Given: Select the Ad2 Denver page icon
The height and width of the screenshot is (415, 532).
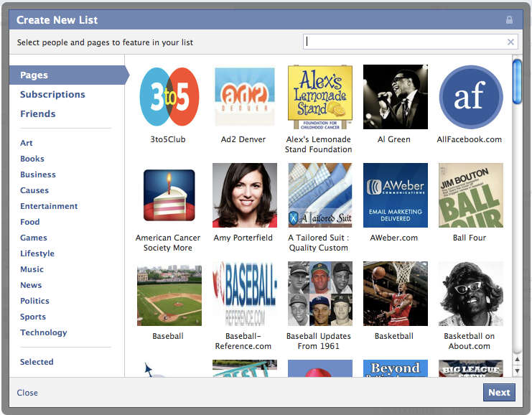Looking at the screenshot, I should [245, 97].
